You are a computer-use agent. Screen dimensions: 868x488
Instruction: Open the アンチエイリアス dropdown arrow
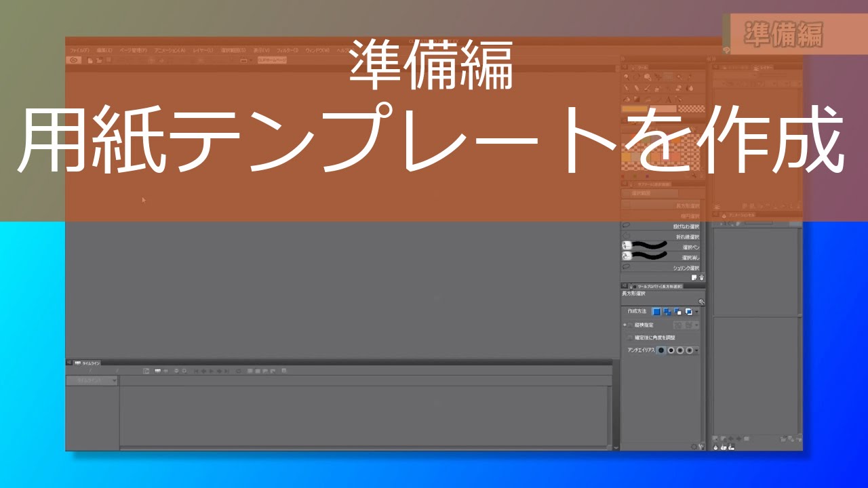[697, 350]
